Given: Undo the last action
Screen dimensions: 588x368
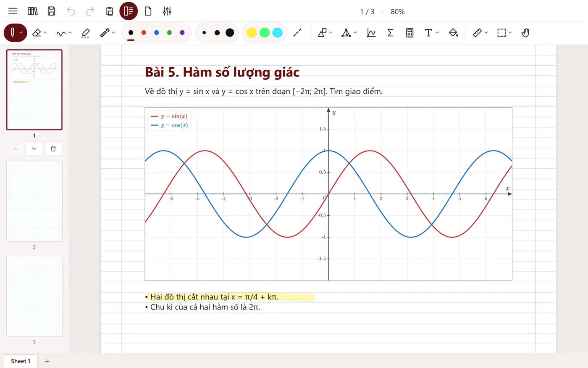Looking at the screenshot, I should pyautogui.click(x=71, y=11).
